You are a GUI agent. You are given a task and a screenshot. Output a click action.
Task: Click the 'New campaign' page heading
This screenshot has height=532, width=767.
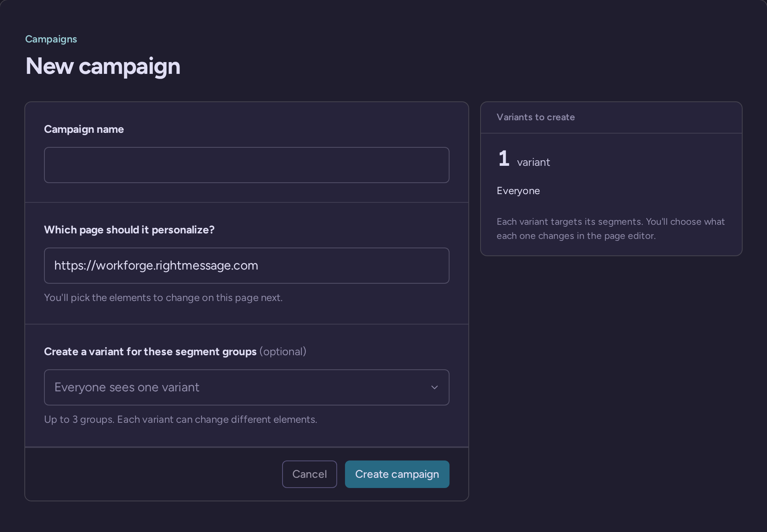(103, 66)
